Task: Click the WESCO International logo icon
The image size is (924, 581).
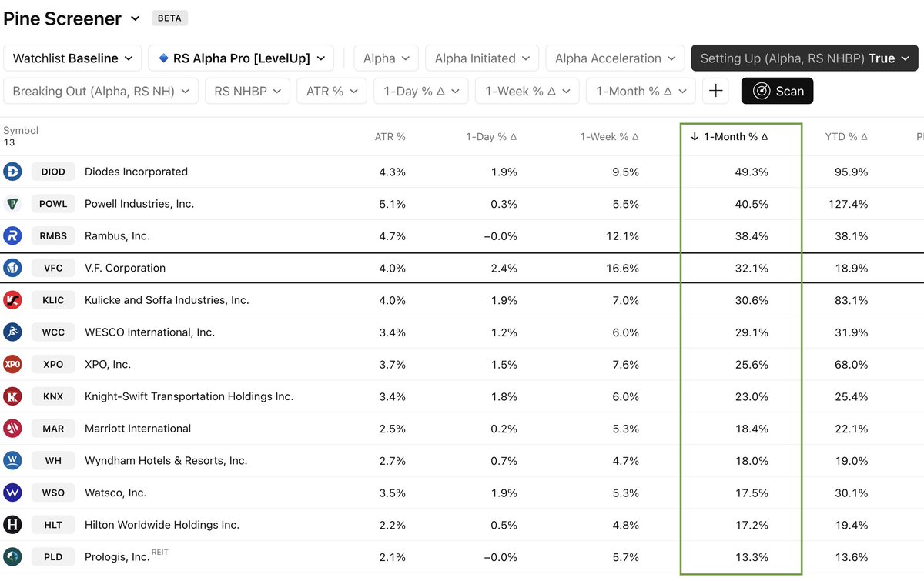Action: [x=12, y=332]
